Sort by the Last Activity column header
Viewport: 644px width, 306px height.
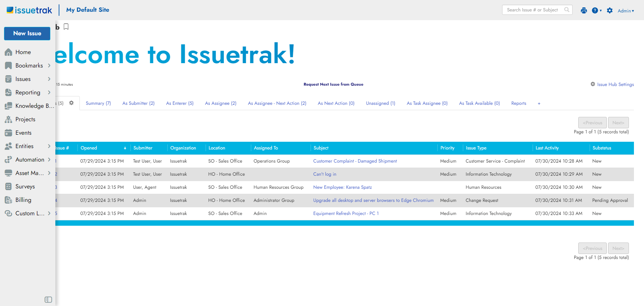click(547, 148)
